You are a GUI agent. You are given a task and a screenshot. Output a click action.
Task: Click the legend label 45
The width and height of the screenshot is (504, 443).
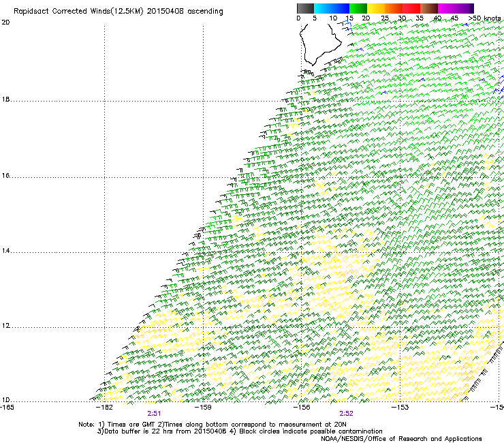pyautogui.click(x=454, y=18)
